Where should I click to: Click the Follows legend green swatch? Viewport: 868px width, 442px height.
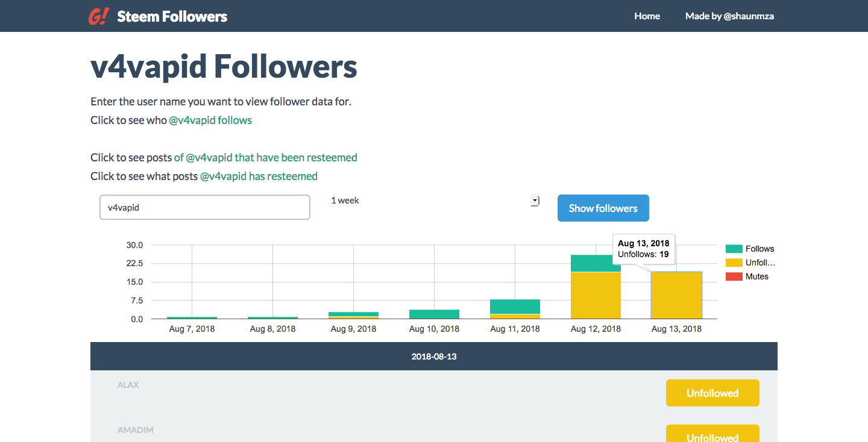734,249
